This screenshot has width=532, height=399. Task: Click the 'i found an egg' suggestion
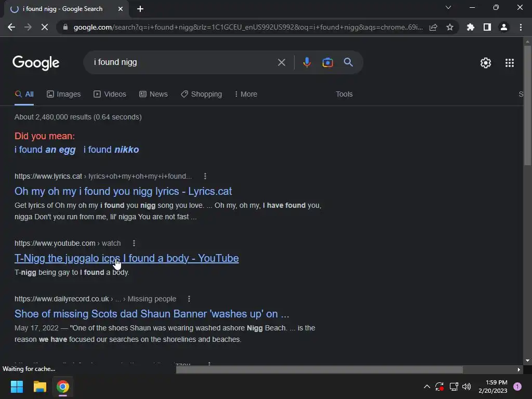tap(45, 150)
